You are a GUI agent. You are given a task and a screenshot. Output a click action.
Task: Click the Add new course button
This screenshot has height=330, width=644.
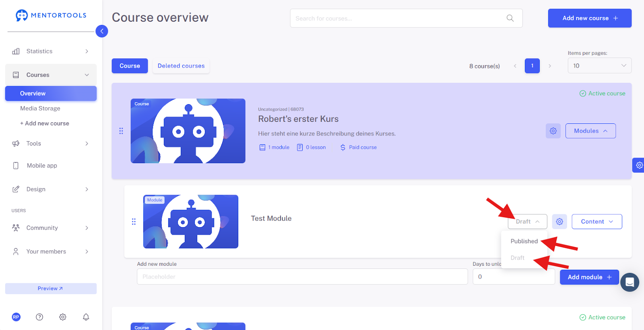[x=590, y=18]
